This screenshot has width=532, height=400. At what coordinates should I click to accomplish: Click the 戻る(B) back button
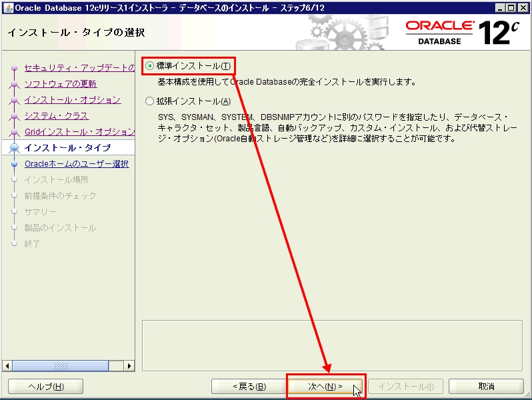coord(249,387)
